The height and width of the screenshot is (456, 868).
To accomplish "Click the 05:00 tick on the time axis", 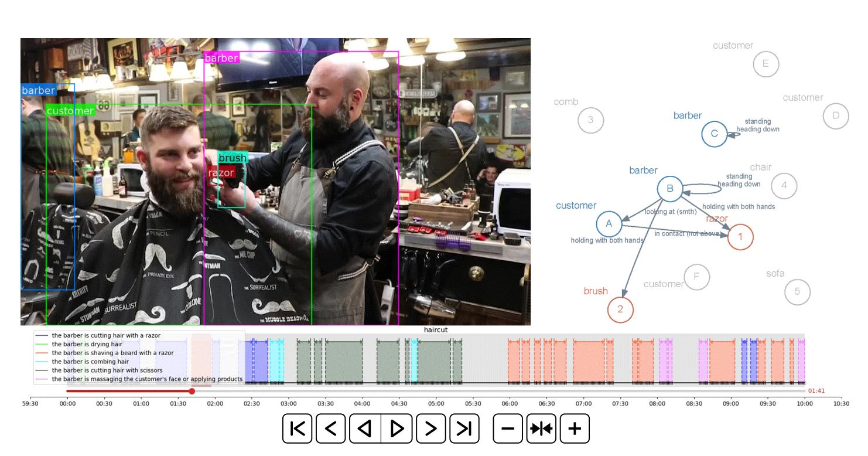I will 436,403.
